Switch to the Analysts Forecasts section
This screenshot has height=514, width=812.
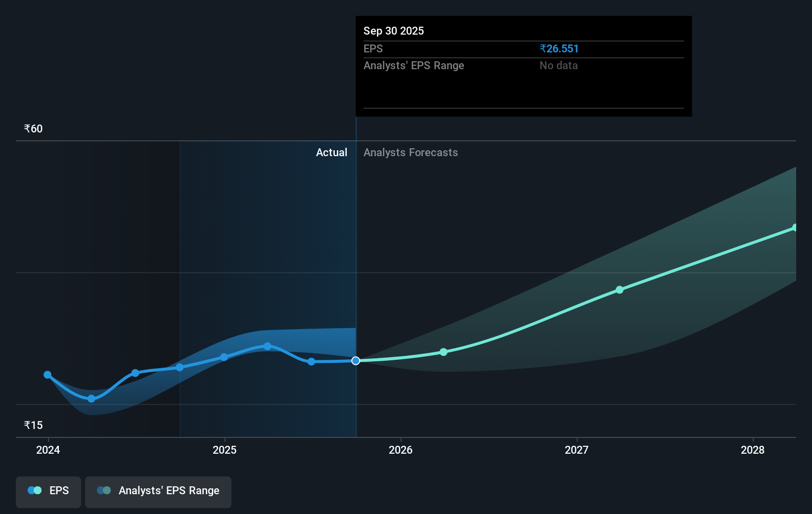point(410,152)
